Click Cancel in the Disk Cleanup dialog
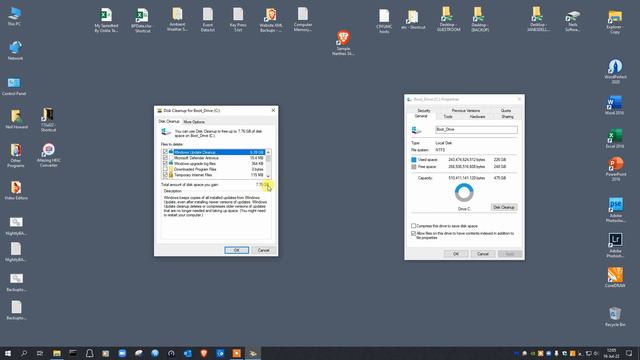The height and width of the screenshot is (360, 640). (263, 250)
